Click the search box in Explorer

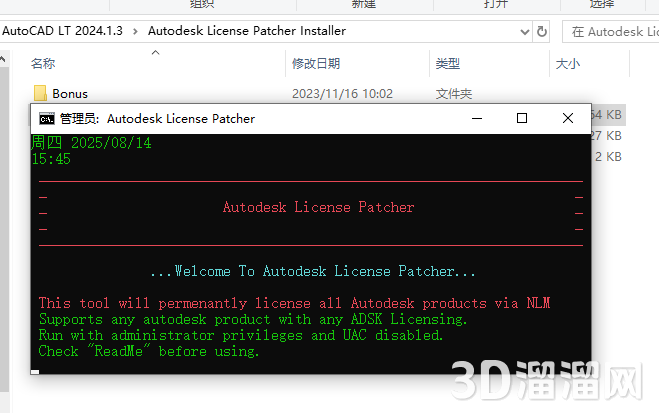point(612,32)
